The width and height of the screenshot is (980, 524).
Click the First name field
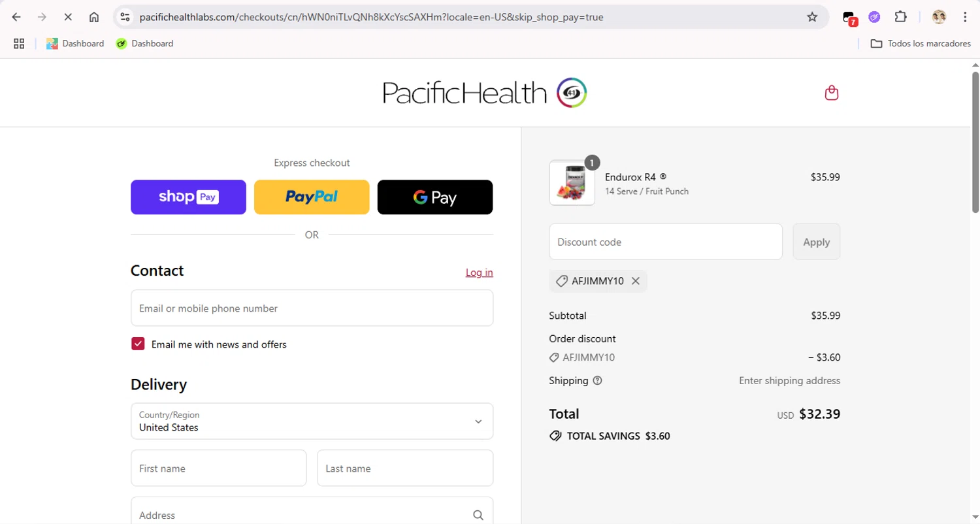[218, 468]
